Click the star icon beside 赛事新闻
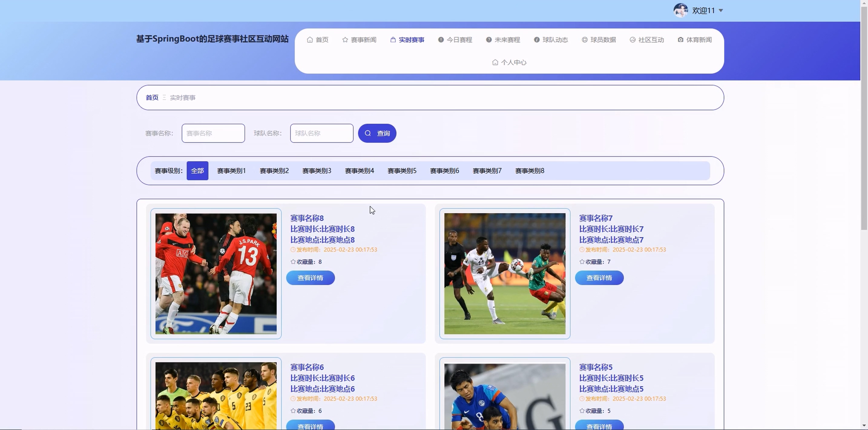 [345, 40]
